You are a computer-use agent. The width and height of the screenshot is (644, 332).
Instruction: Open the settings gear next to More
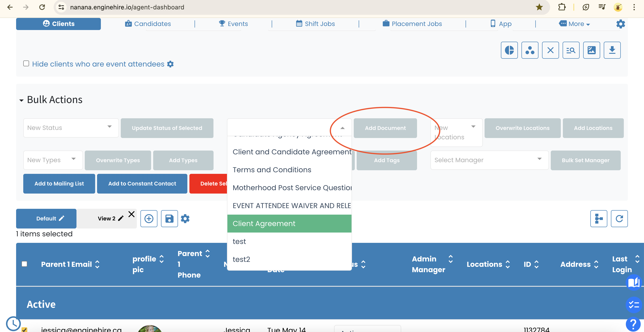(x=620, y=24)
